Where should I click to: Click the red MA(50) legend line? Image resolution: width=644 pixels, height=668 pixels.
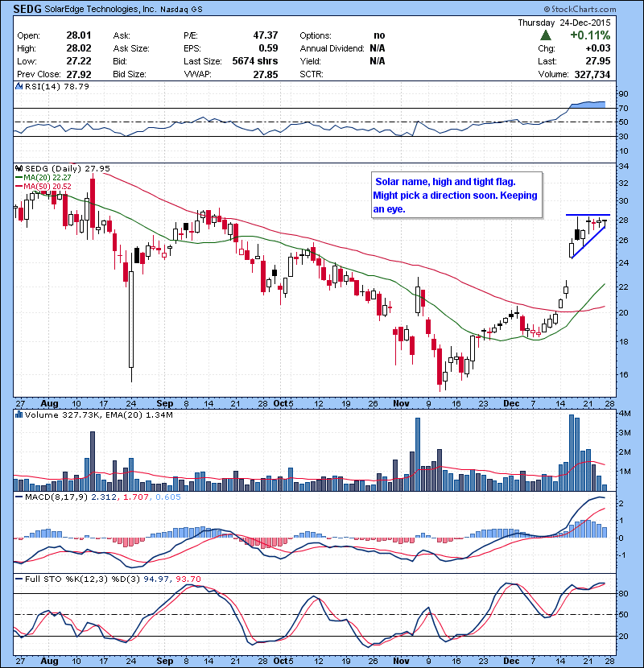19,187
